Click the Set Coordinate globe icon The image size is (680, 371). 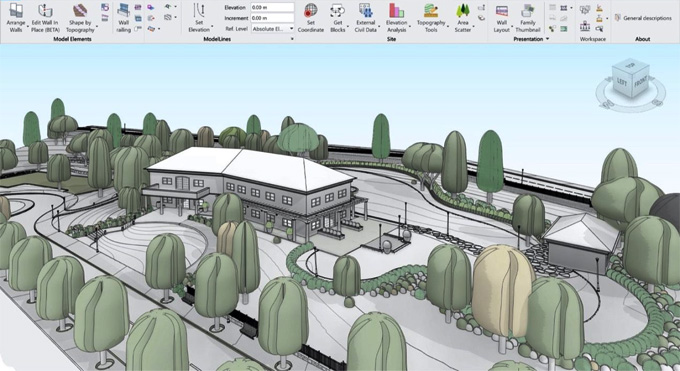[311, 10]
